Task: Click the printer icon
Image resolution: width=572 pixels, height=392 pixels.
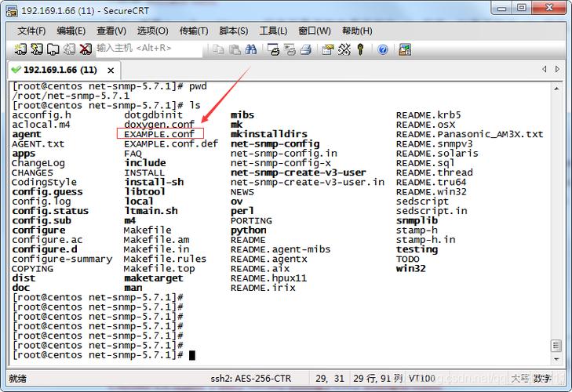Action: pos(306,49)
